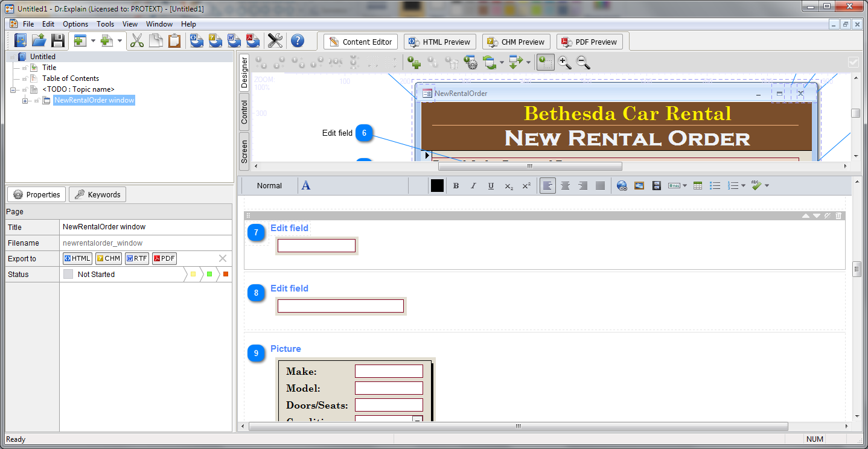Toggle HTML export format
The height and width of the screenshot is (449, 868).
point(77,258)
